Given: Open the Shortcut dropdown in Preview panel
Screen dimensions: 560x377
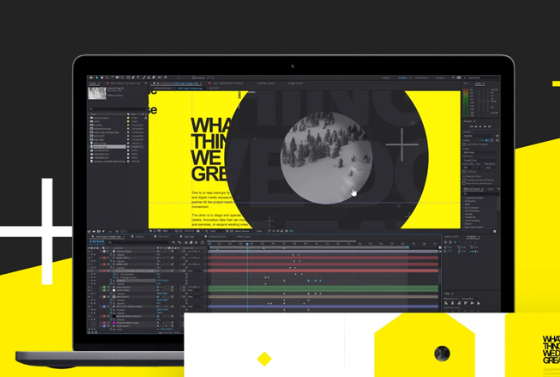Looking at the screenshot, I should click(479, 136).
